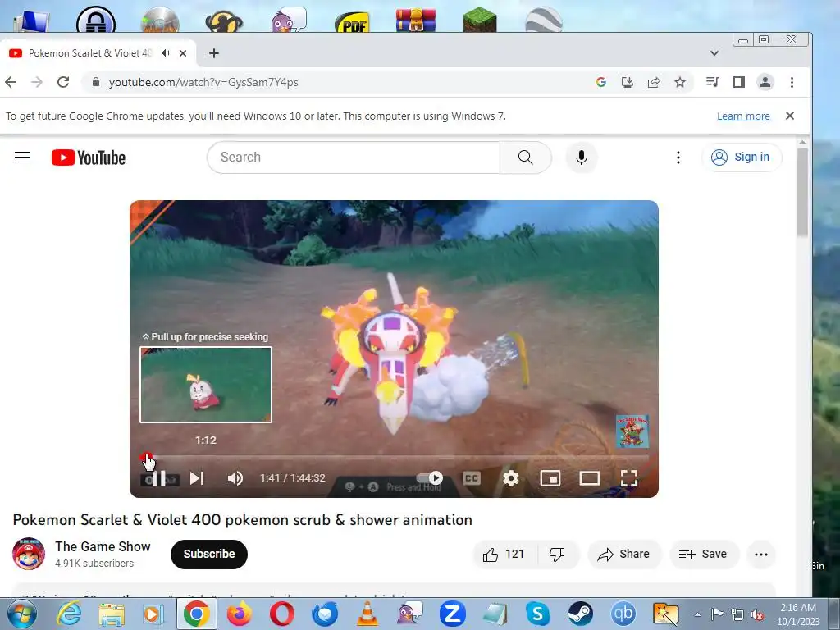Click the taskbar clock showing 2:16 AM

coord(798,614)
